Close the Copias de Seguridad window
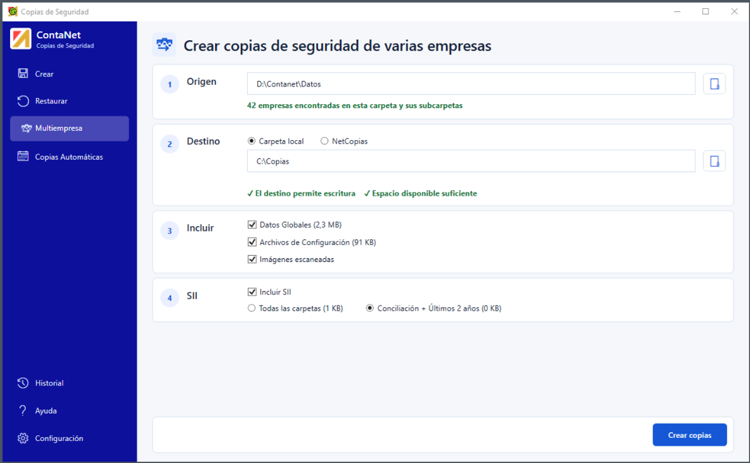This screenshot has height=463, width=750. (x=734, y=11)
